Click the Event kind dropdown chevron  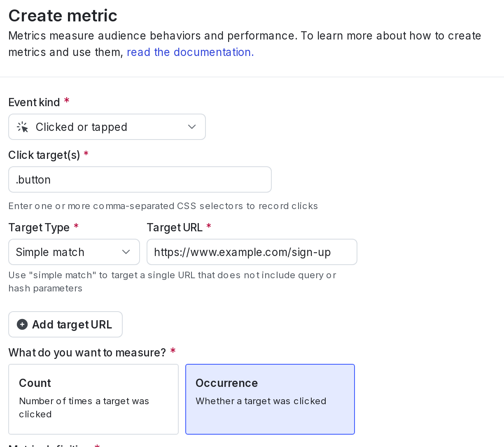191,126
